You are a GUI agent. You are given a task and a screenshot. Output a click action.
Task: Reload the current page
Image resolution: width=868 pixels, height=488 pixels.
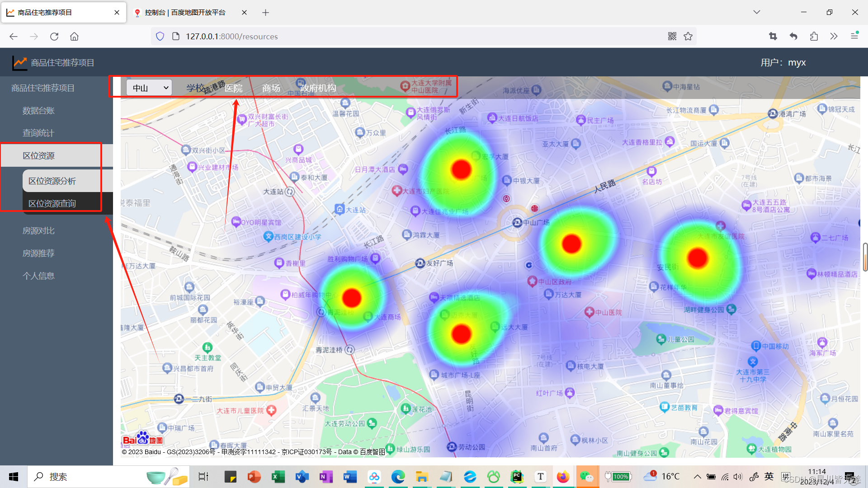tap(54, 37)
